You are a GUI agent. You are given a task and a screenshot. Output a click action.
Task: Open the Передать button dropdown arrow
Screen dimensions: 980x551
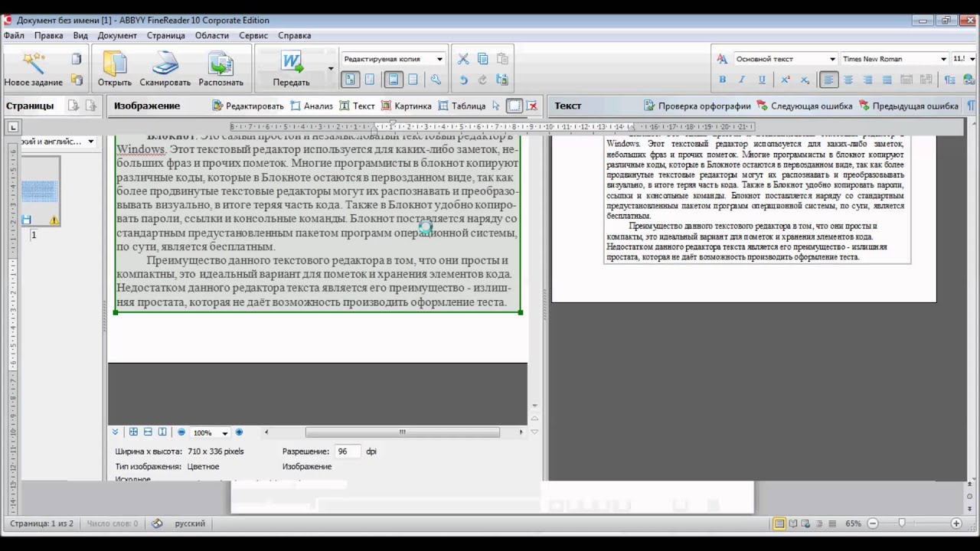pyautogui.click(x=331, y=68)
